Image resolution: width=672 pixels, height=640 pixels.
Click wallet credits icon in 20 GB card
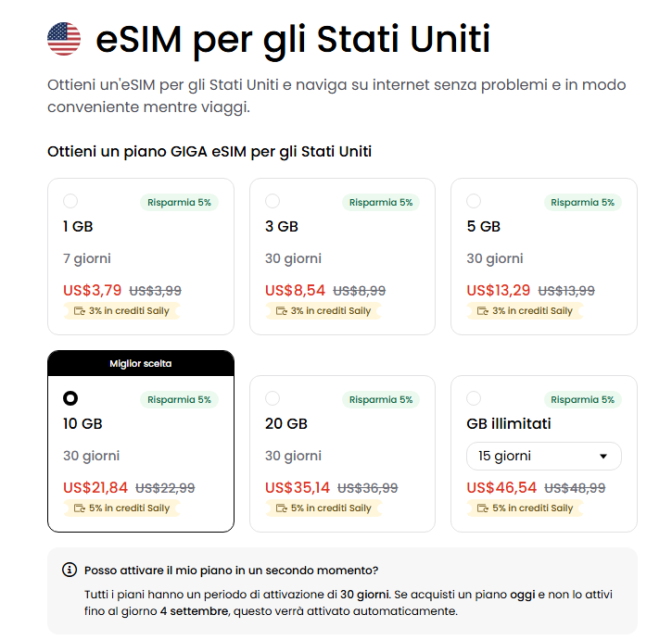(281, 508)
